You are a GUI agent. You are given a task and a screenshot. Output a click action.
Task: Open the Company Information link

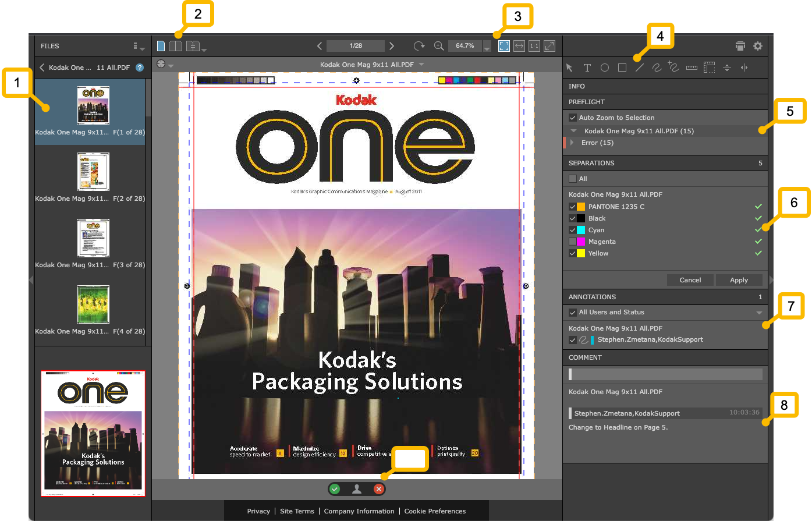[x=359, y=511]
